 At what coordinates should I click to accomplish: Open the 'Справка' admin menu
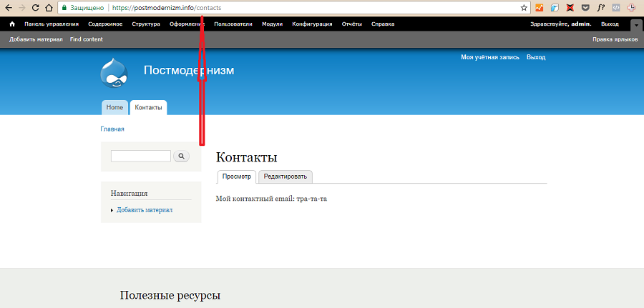[x=383, y=24]
